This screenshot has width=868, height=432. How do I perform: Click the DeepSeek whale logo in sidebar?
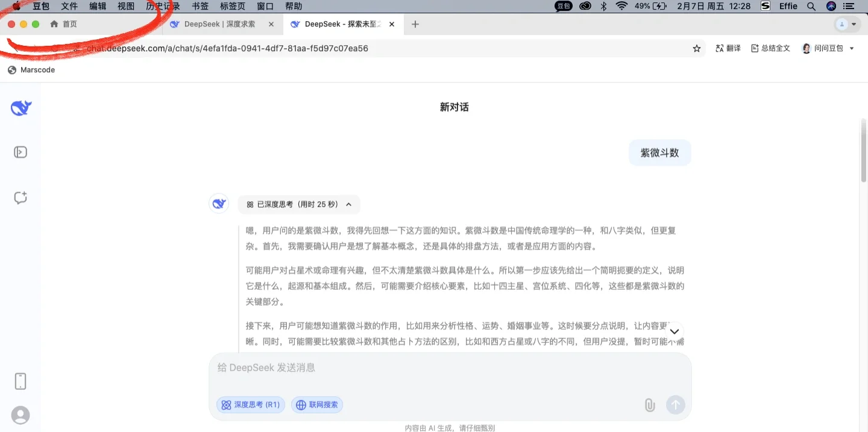[20, 107]
